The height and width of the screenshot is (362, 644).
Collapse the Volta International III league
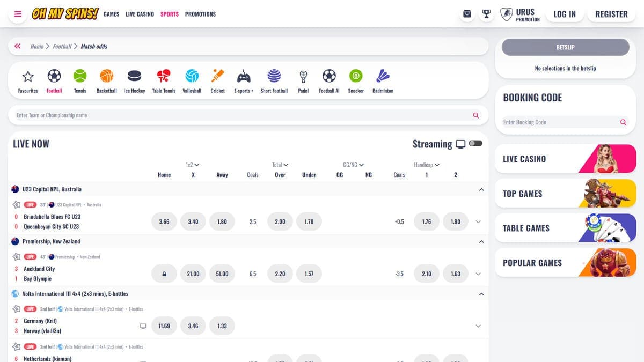481,294
